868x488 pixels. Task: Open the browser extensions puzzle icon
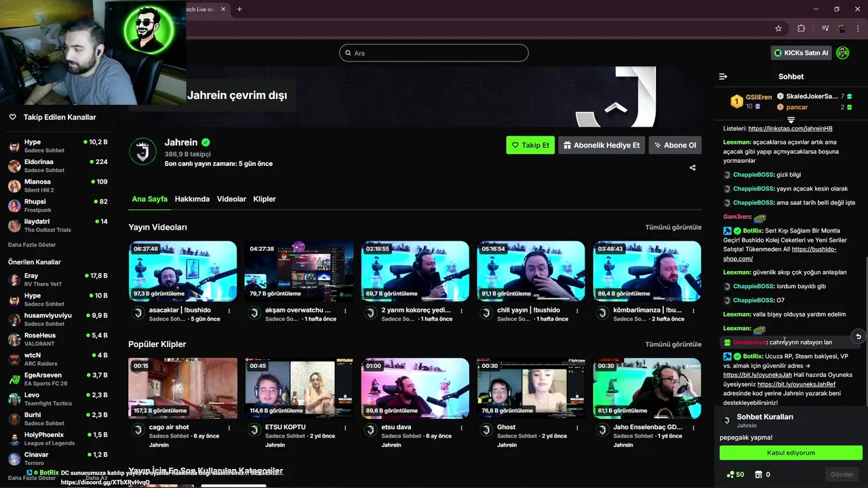[x=802, y=28]
